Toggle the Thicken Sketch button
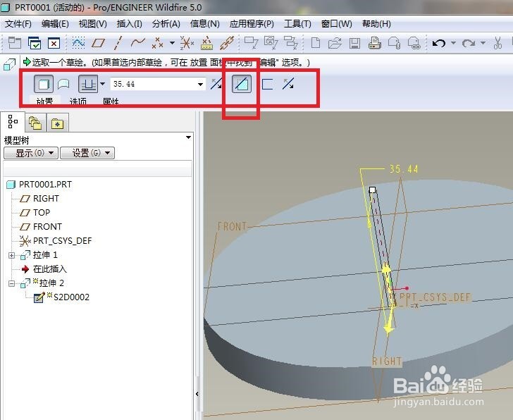Screen dimensions: 513x420 coord(267,84)
